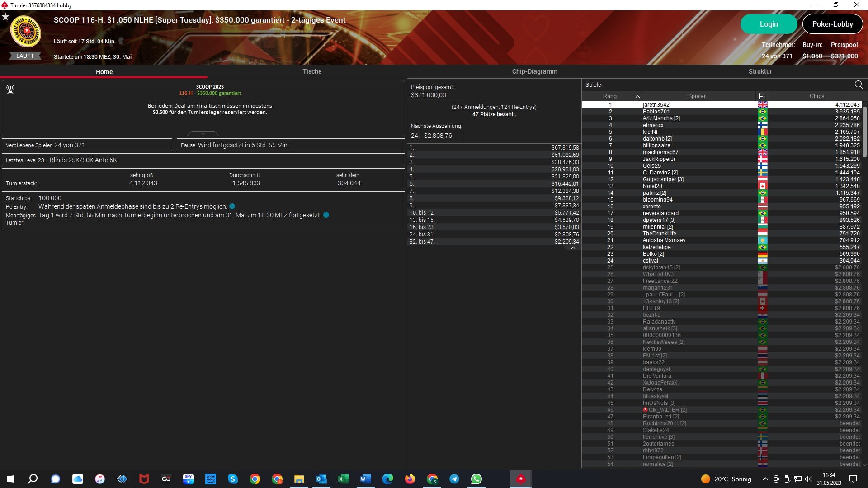
Task: Click the player list scrollbar thumb
Action: pos(865,131)
